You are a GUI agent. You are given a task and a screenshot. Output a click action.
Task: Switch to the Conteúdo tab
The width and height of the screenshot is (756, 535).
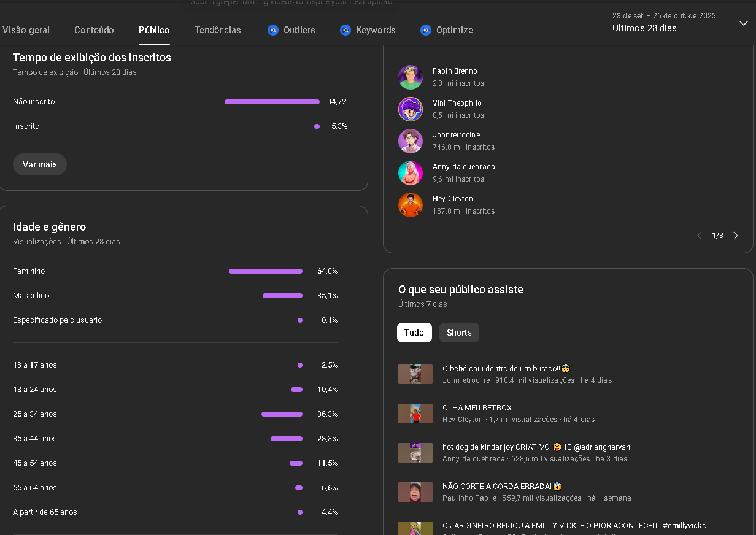pyautogui.click(x=94, y=30)
